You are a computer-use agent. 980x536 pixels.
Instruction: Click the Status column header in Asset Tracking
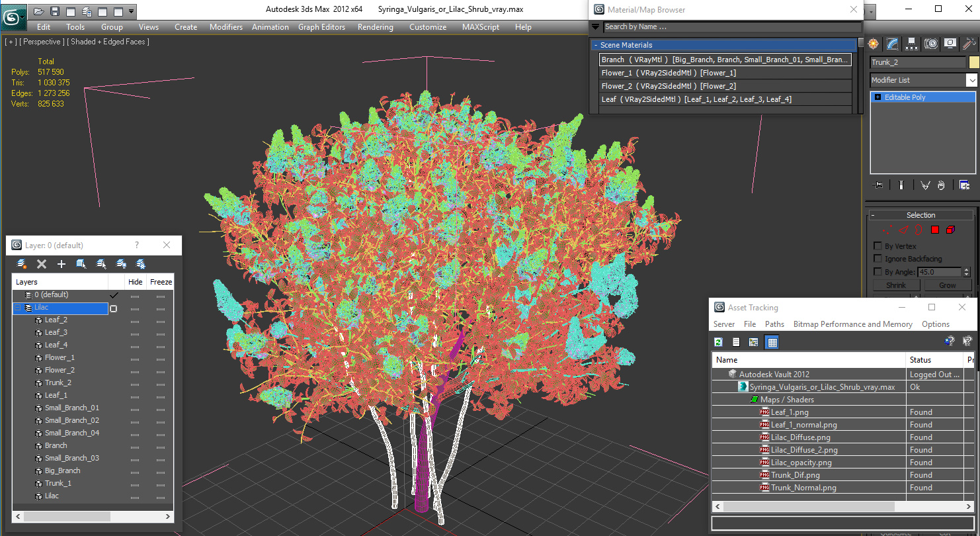(936, 360)
